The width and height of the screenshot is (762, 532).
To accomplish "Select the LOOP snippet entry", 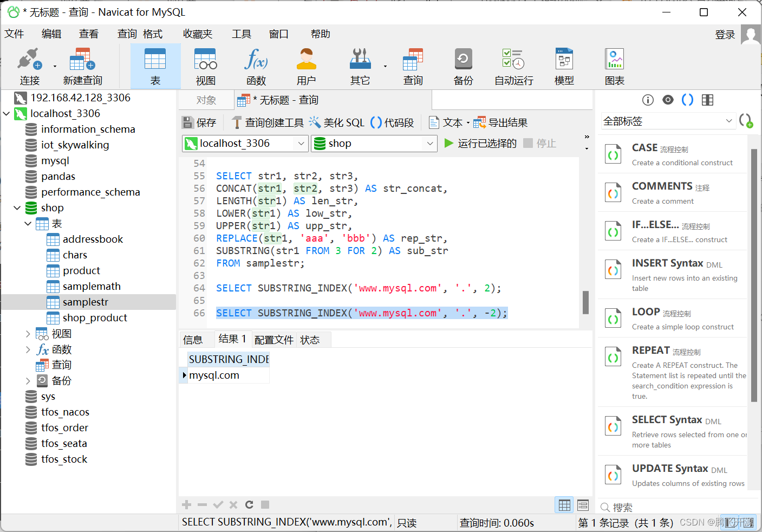I will [x=672, y=319].
